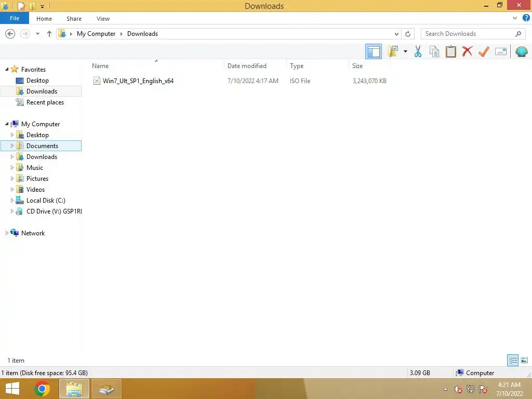This screenshot has height=399, width=532.
Task: Select Pictures folder in tree
Action: pos(37,179)
